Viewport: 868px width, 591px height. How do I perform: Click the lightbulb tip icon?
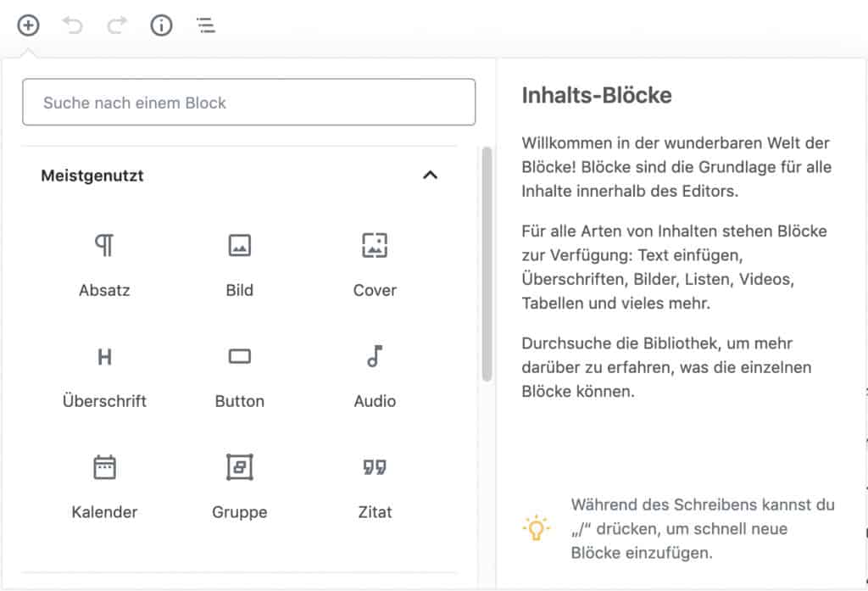[x=536, y=528]
